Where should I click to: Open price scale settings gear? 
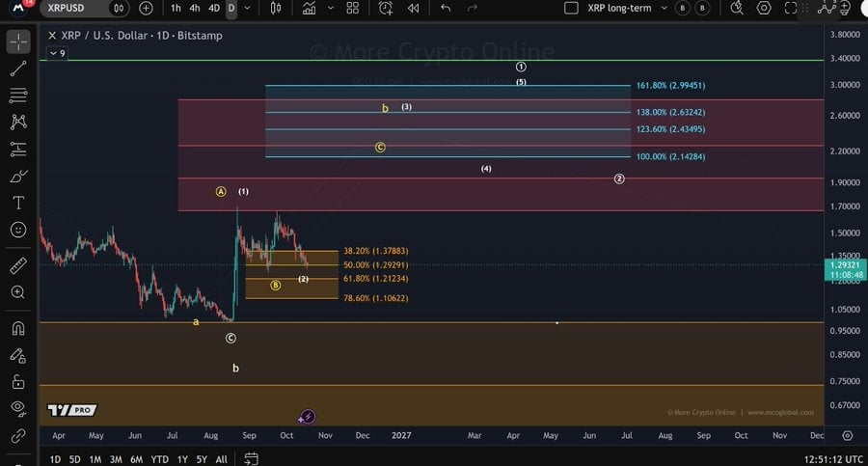pyautogui.click(x=847, y=435)
